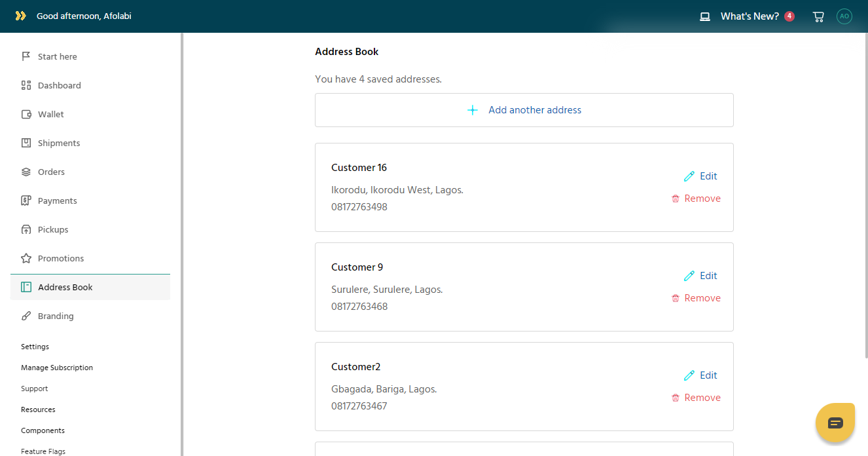Click the plus icon for adding address
The height and width of the screenshot is (456, 868).
coord(473,110)
